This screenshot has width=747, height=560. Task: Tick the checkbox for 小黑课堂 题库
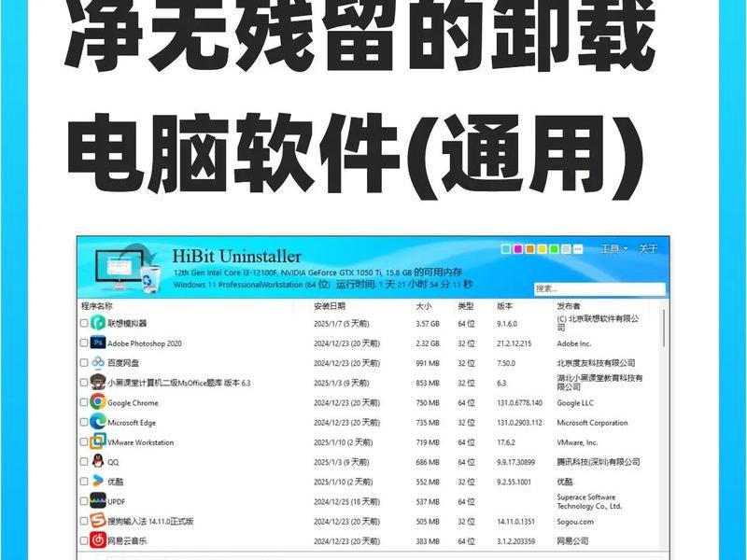(84, 383)
